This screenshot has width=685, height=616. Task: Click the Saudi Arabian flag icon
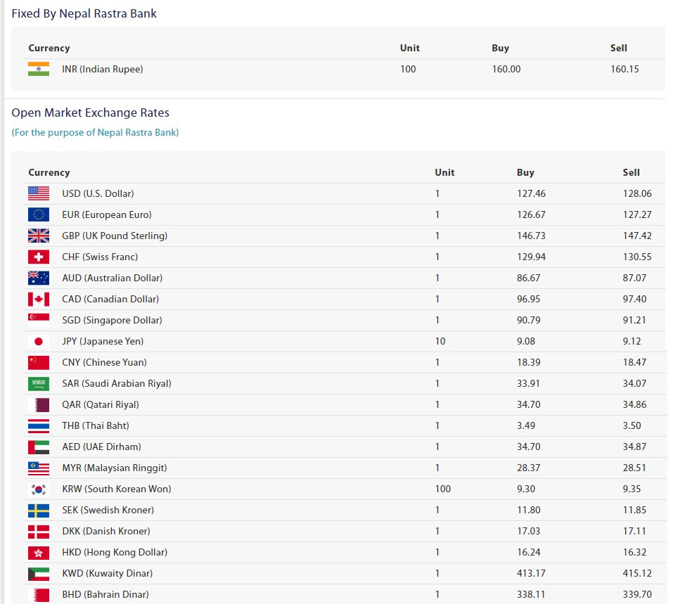39,383
